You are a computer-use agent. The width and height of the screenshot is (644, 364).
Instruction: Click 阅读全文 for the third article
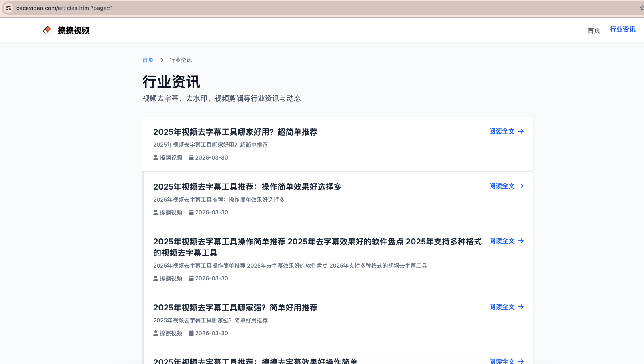click(501, 241)
